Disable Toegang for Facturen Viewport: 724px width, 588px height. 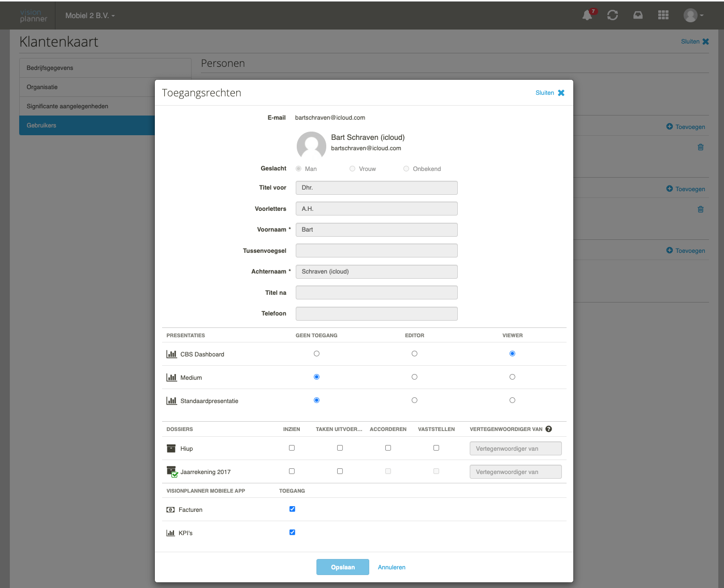(292, 509)
